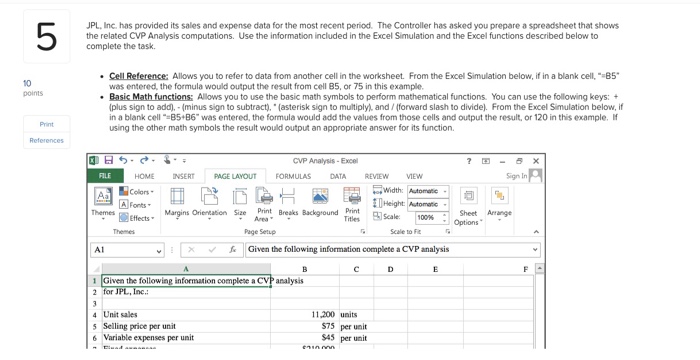Open the page Size options
The image size is (700, 360).
click(x=240, y=202)
